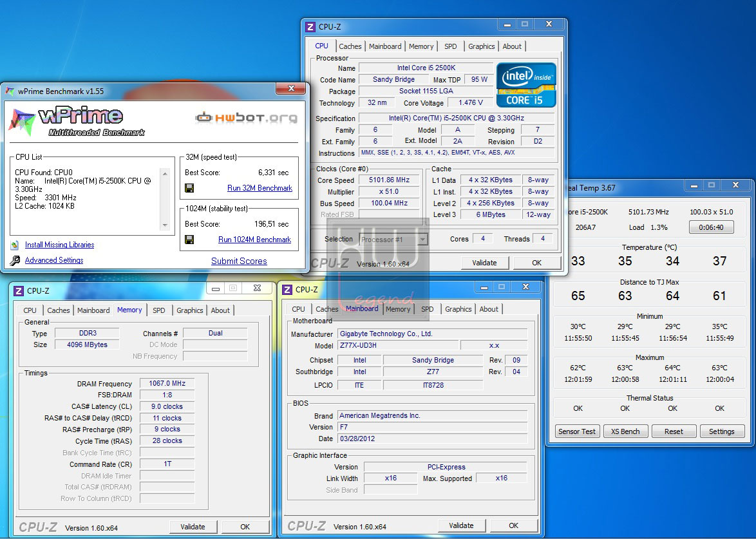Click the mainboard Model field Z77X-UD3H
This screenshot has width=756, height=539.
398,346
